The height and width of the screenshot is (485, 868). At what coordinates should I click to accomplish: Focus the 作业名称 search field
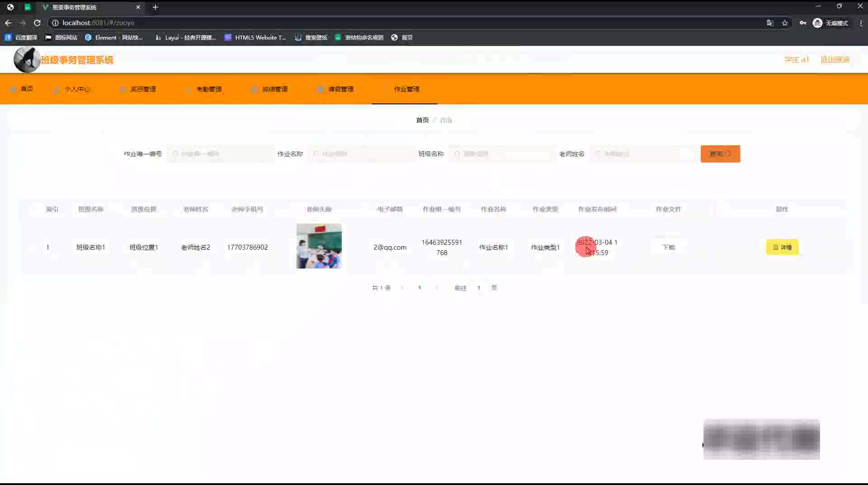click(362, 154)
